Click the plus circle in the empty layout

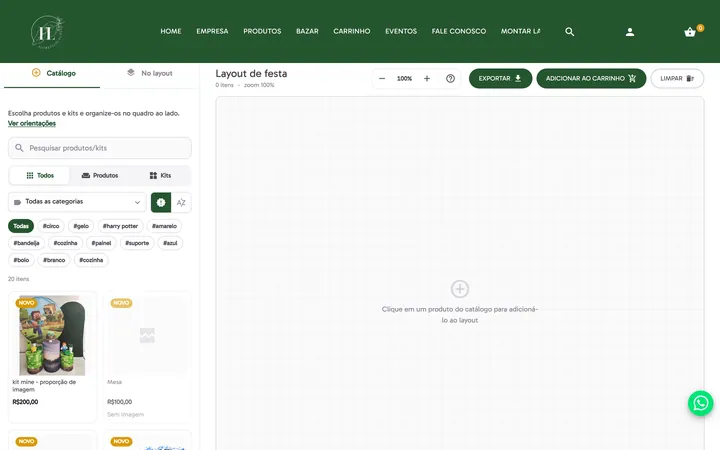460,289
